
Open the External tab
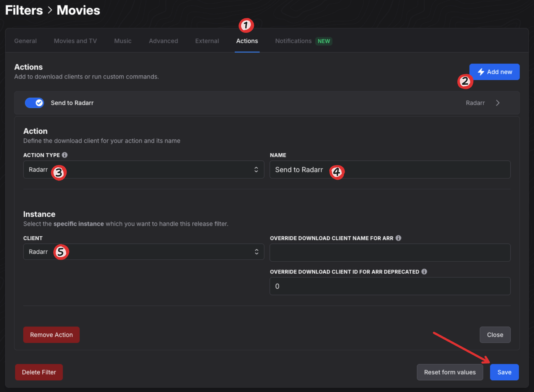click(x=207, y=41)
